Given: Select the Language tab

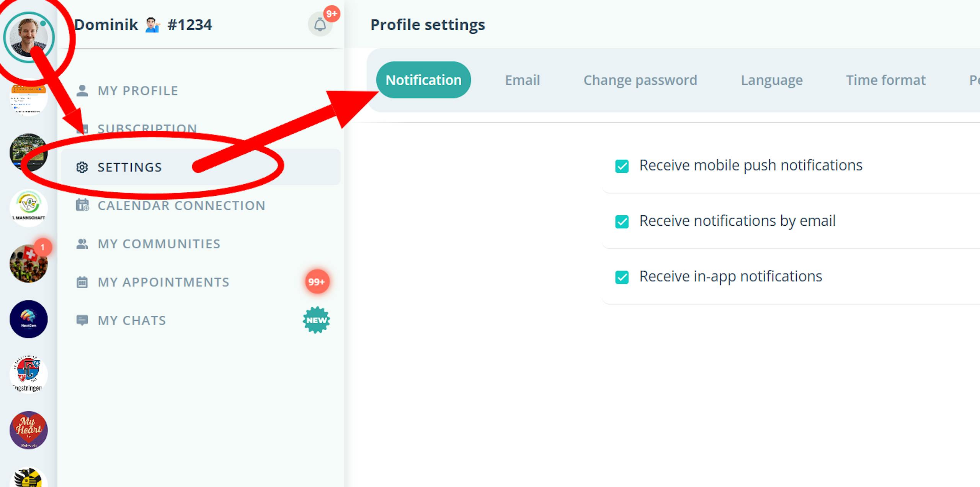Looking at the screenshot, I should point(771,80).
